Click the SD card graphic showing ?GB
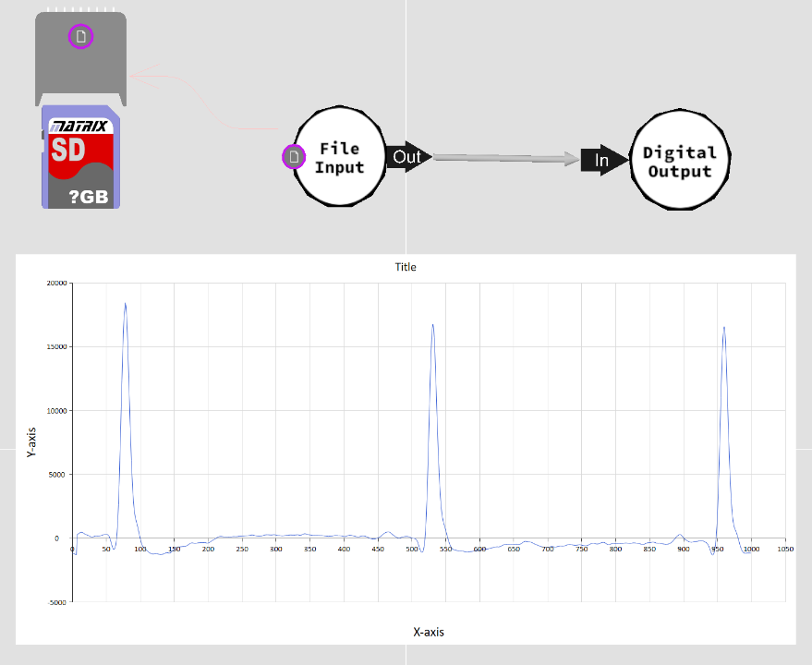Screen dimensions: 812x665 pos(79,155)
